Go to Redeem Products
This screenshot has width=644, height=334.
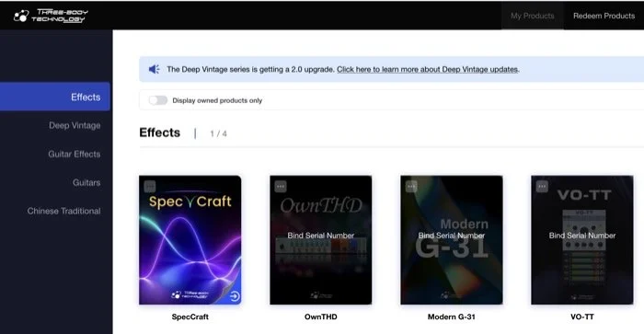coord(604,16)
